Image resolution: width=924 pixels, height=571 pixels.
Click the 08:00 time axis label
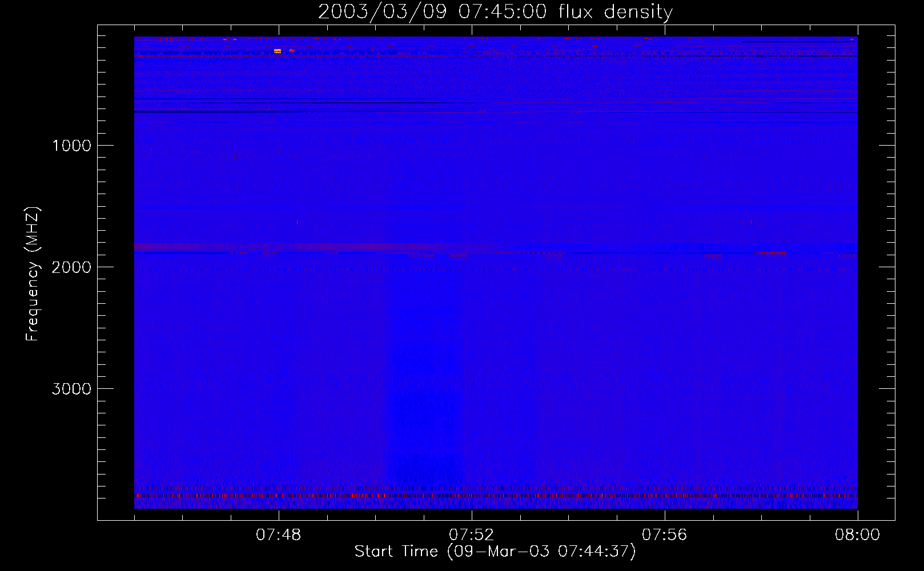click(857, 535)
